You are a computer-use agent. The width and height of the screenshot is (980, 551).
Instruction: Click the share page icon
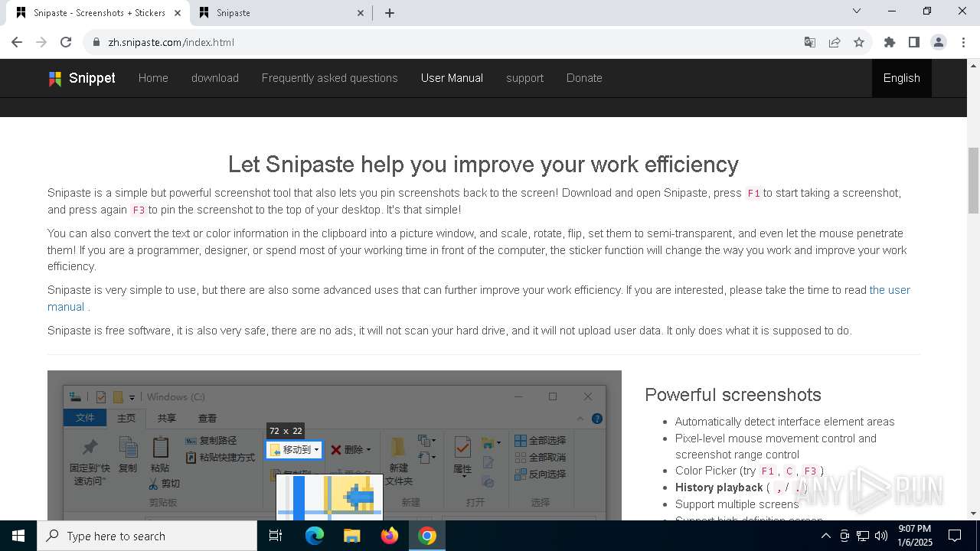coord(835,42)
